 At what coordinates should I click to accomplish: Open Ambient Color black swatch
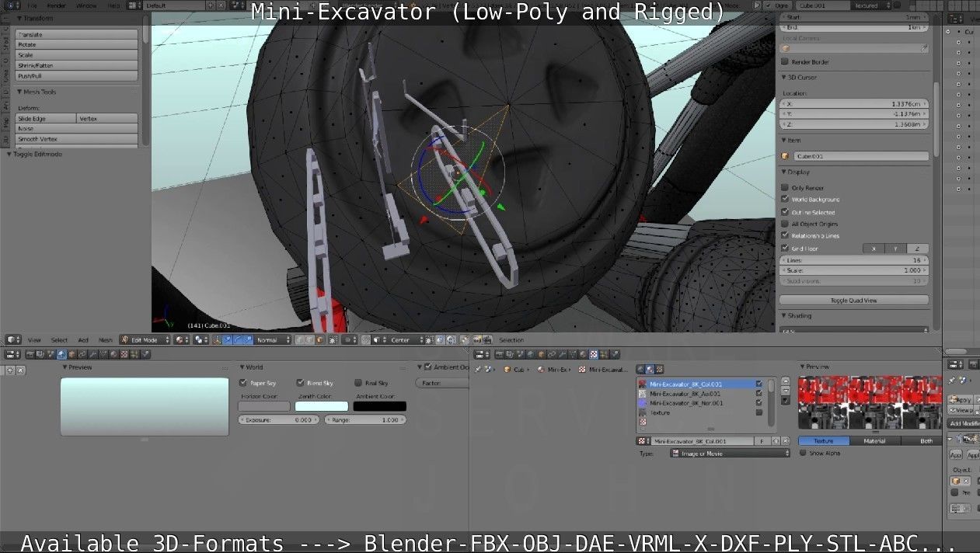tap(379, 405)
